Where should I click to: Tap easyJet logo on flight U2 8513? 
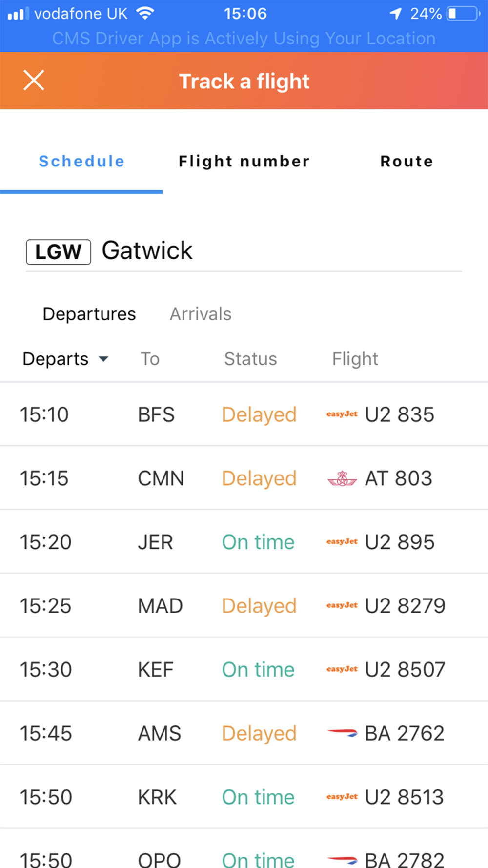342,797
